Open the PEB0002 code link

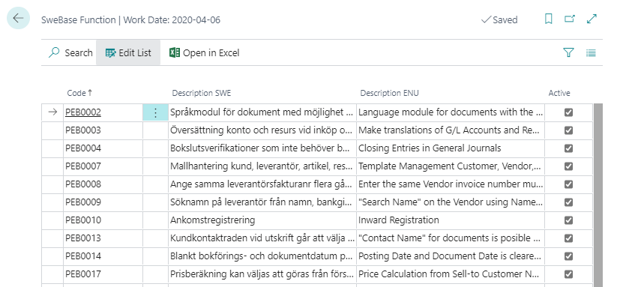[x=83, y=112]
